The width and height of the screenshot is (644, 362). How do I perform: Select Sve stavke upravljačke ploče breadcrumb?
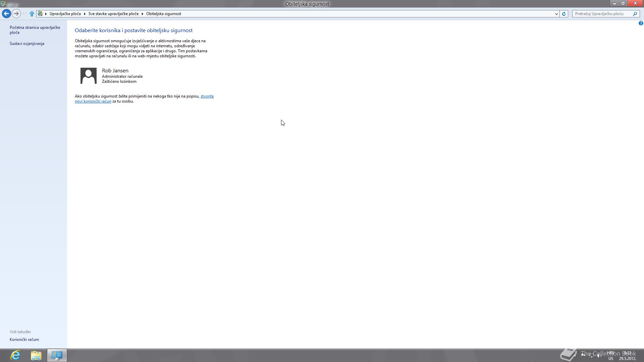114,14
